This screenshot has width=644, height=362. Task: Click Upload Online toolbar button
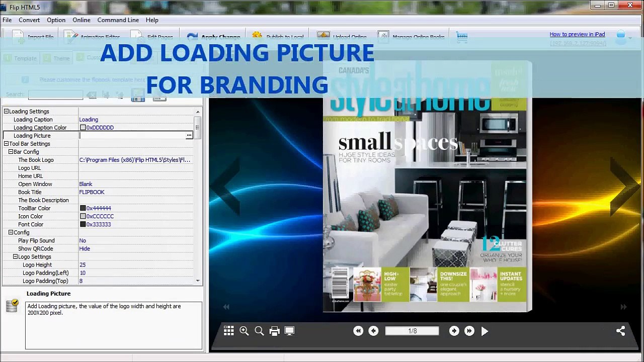(342, 36)
